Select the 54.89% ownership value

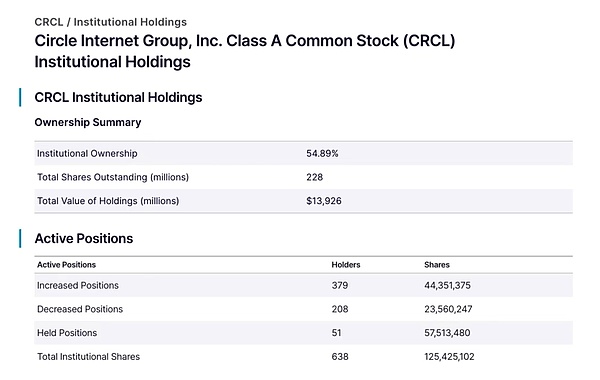pos(322,153)
